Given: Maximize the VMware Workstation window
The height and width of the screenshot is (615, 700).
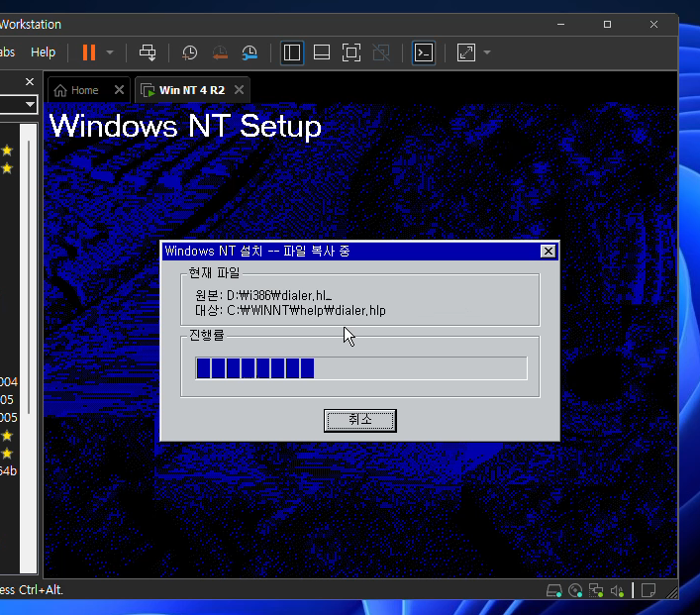Looking at the screenshot, I should coord(607,24).
